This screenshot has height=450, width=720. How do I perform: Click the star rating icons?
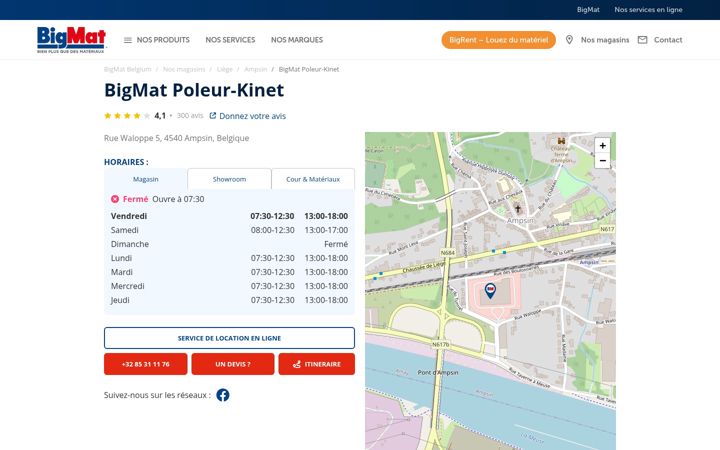coord(127,116)
